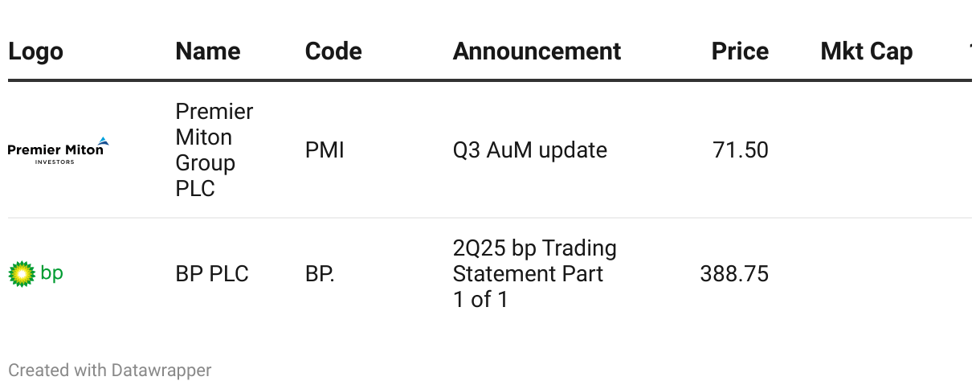Open the Q3 AuM update announcement
The width and height of the screenshot is (980, 389).
pyautogui.click(x=530, y=150)
